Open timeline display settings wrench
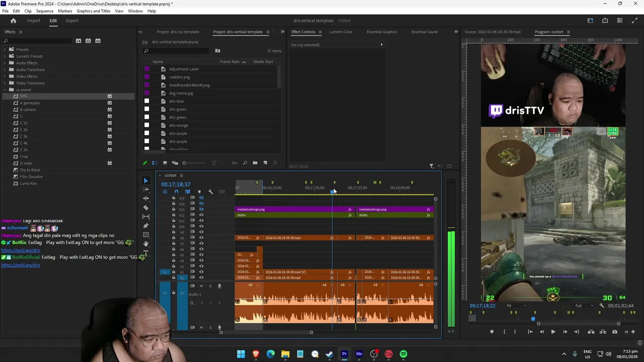644x362 pixels. tap(210, 192)
